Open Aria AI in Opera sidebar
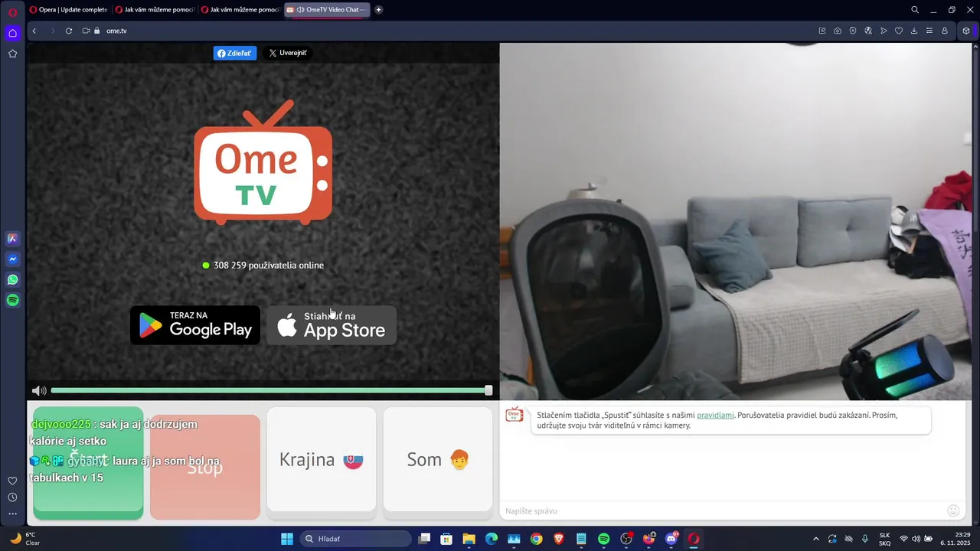This screenshot has height=551, width=980. pos(12,239)
